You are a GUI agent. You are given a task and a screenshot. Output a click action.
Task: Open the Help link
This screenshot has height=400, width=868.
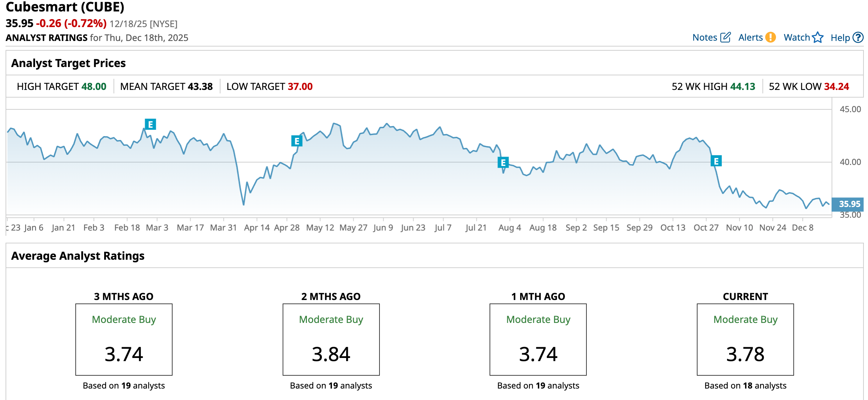pos(840,38)
